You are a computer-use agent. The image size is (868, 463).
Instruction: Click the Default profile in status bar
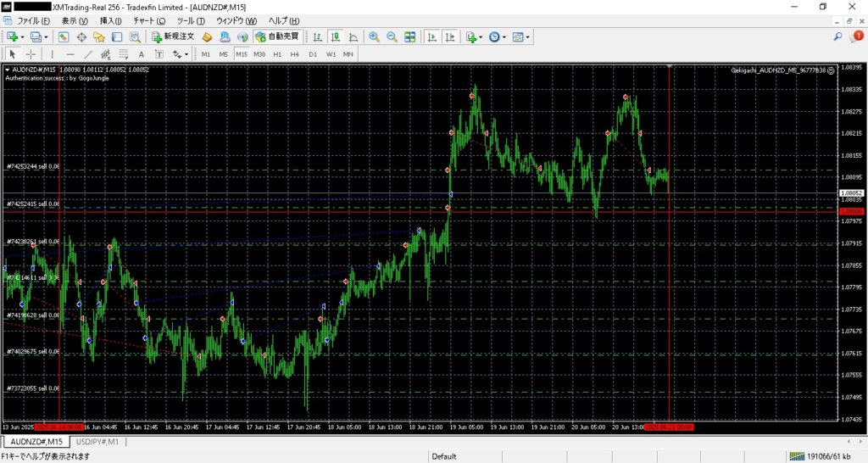[x=443, y=456]
